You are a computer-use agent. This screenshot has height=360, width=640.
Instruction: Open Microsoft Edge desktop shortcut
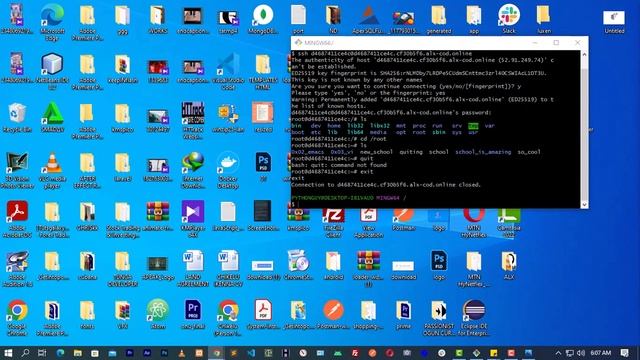pos(52,21)
